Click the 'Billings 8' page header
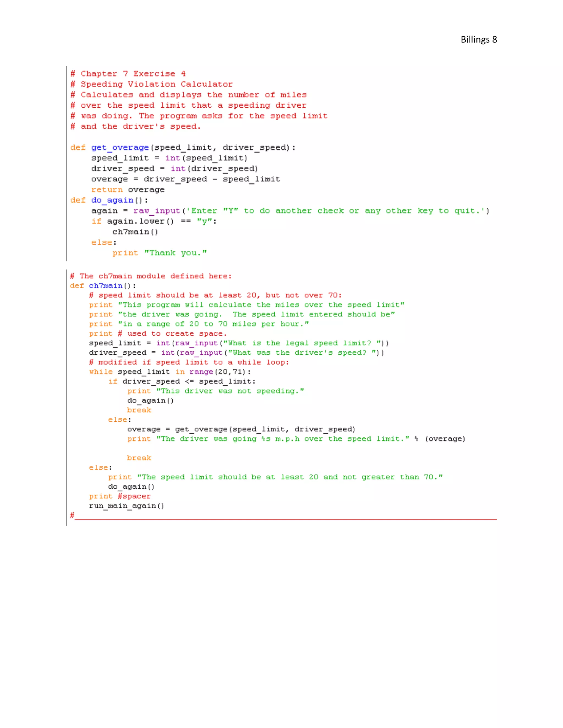Screen dimensions: 563x728 click(478, 40)
